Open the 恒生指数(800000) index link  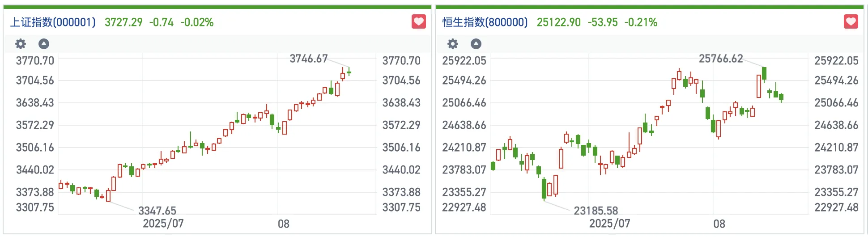pos(485,22)
